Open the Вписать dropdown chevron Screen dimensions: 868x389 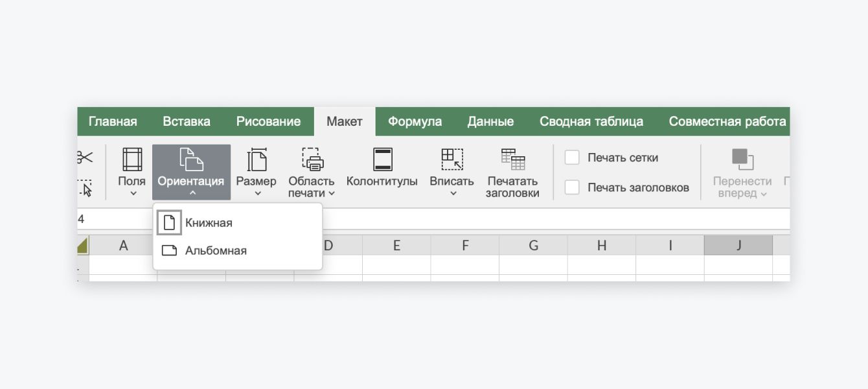(x=452, y=193)
